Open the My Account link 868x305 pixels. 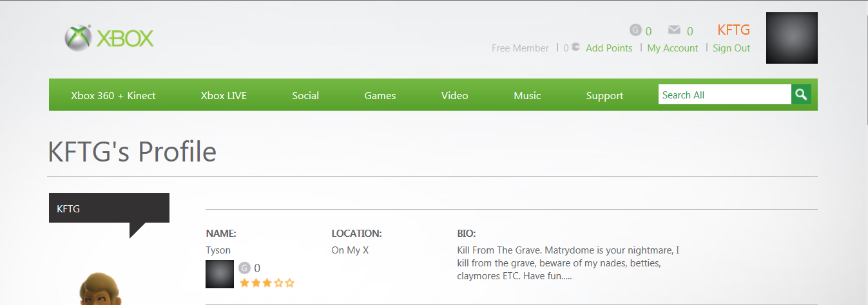click(673, 48)
